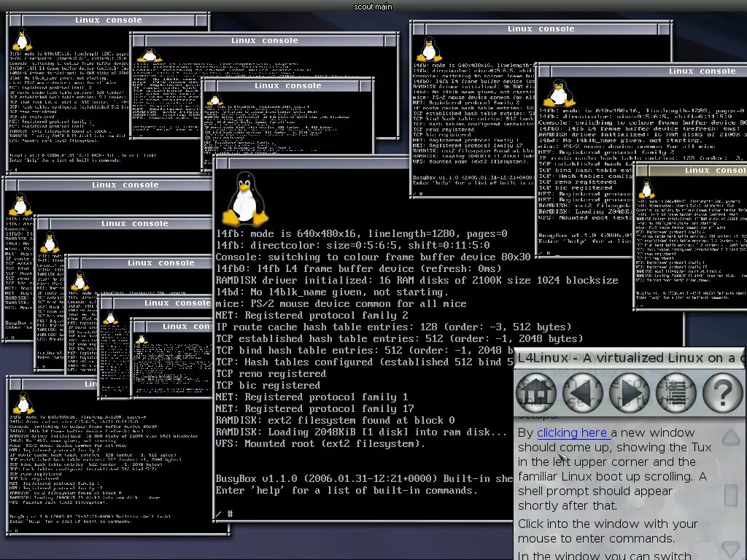
Task: Click "RAMDISK driver initialized" line in large console
Action: [x=417, y=280]
